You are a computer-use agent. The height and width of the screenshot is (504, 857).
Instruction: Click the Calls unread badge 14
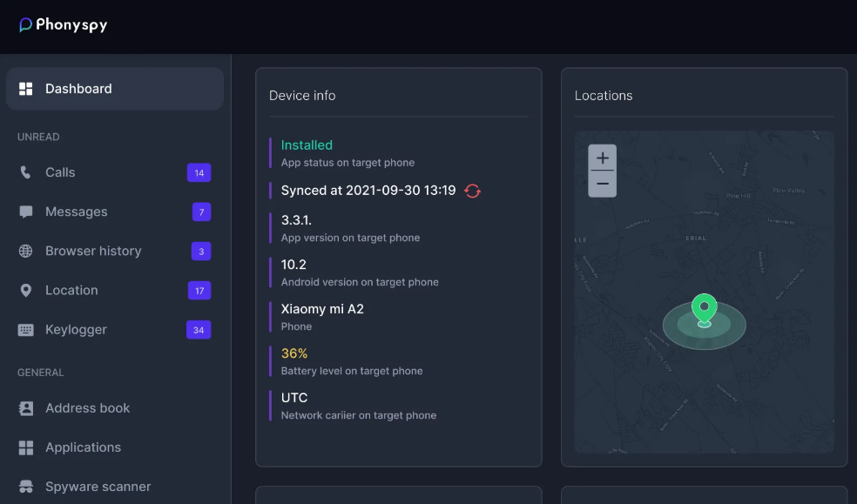pyautogui.click(x=199, y=172)
